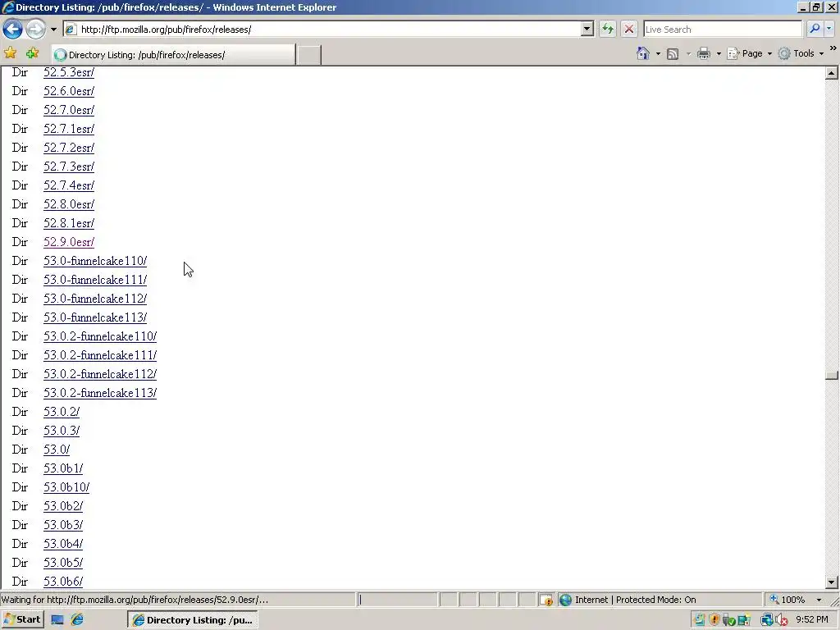Screen dimensions: 840x630
Task: Open the 53.0.2-funnelcake113/ link
Action: coord(100,393)
